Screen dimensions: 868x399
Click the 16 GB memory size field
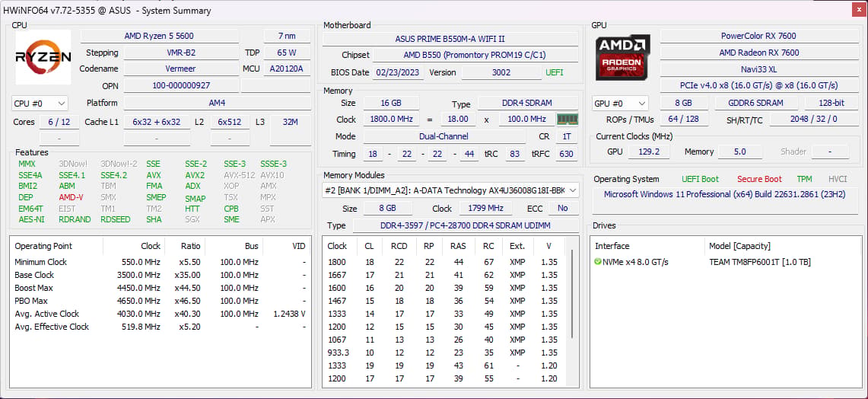391,103
